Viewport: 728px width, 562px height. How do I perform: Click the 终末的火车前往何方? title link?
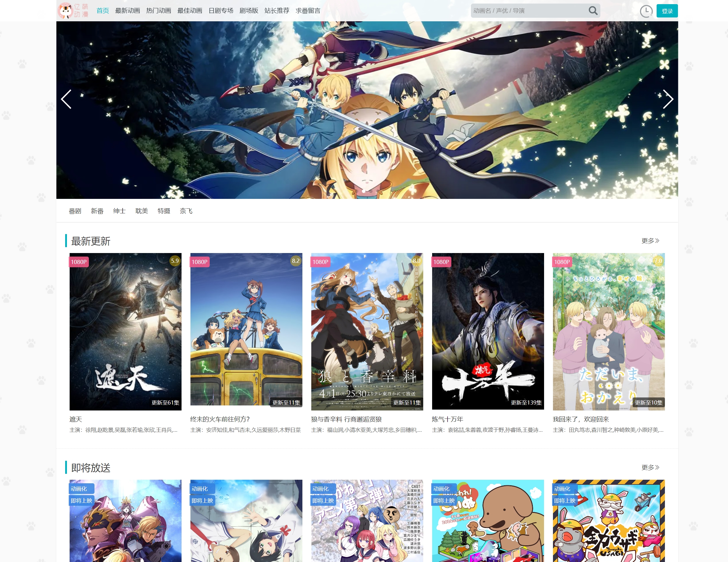(x=220, y=419)
